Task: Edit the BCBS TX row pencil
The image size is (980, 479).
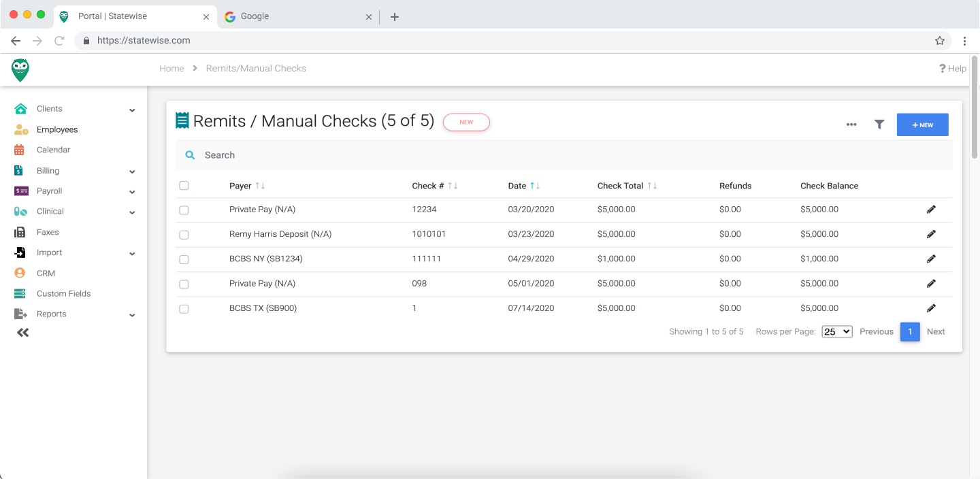Action: coord(931,308)
